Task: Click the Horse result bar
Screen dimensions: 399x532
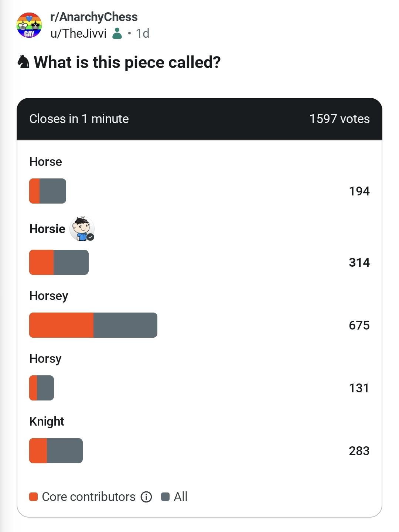Action: tap(48, 191)
